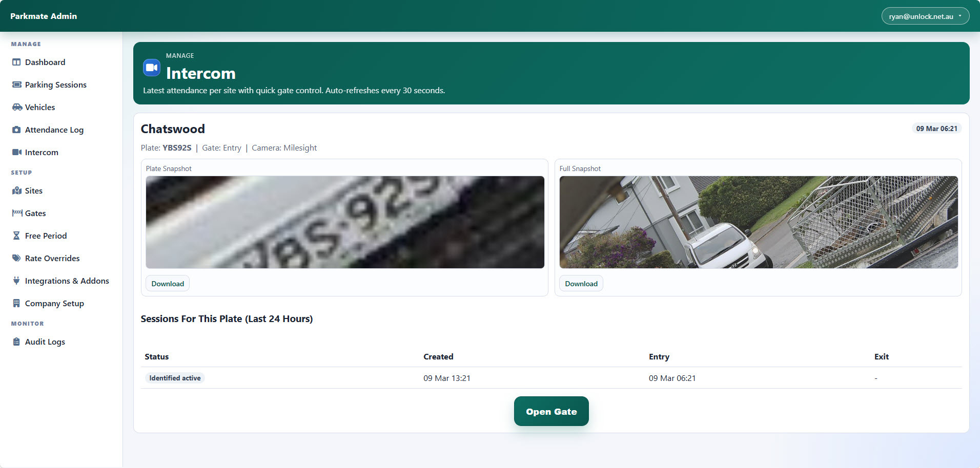980x468 pixels.
Task: Click the Company Setup building icon
Action: [16, 304]
